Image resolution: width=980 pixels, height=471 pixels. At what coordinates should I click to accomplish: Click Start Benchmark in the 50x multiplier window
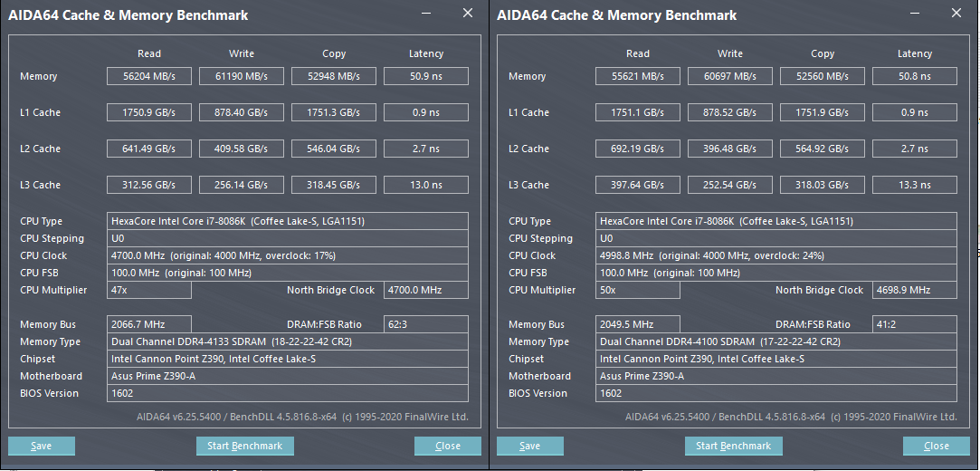tap(733, 446)
